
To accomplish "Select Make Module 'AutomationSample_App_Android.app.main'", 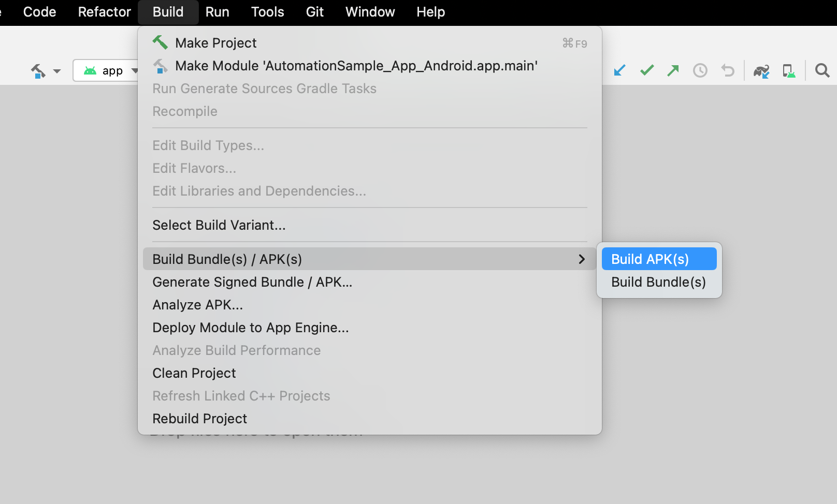I will [370, 66].
